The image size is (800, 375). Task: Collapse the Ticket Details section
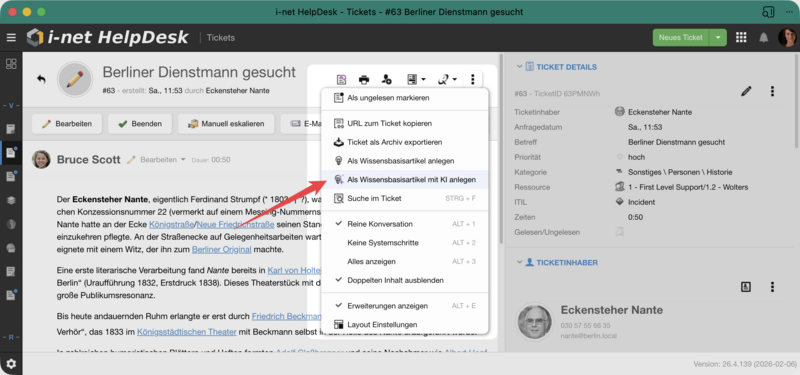pos(519,67)
